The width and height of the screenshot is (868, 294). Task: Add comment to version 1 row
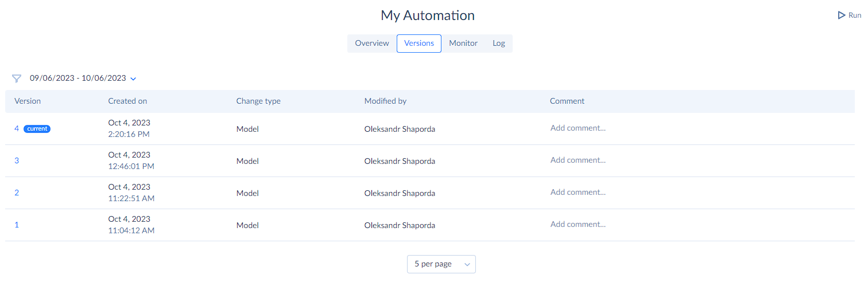(x=578, y=225)
